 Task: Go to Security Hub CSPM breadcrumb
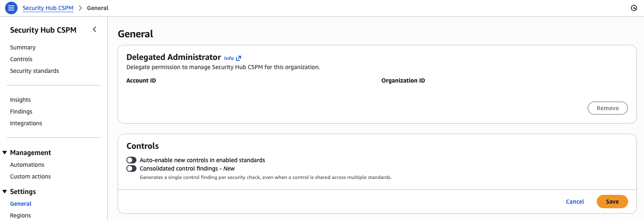coord(48,8)
